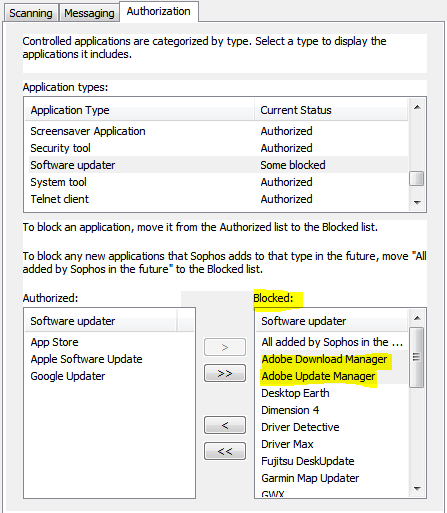Click the Application Type column header
The height and width of the screenshot is (513, 447).
[x=140, y=110]
